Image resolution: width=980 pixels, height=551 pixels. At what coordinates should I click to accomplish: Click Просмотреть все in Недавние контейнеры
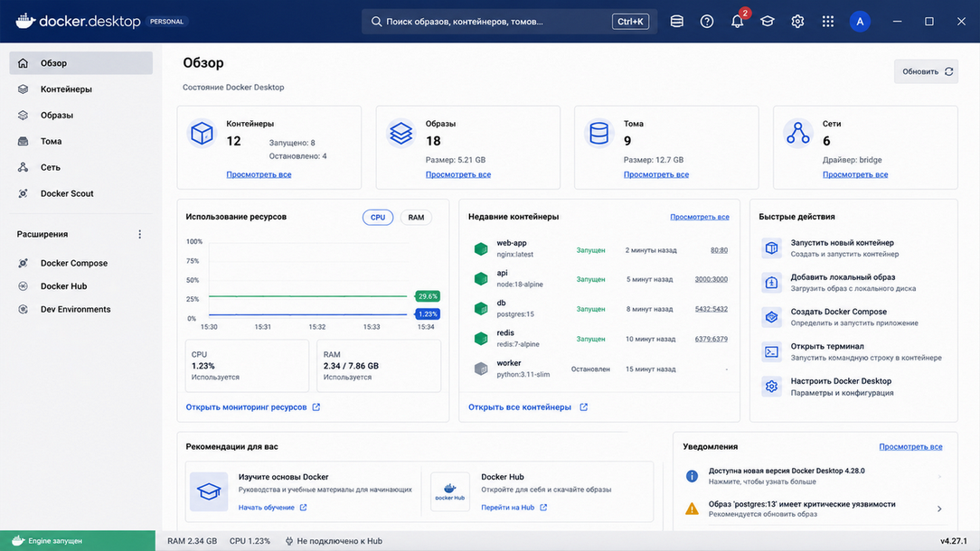click(700, 217)
